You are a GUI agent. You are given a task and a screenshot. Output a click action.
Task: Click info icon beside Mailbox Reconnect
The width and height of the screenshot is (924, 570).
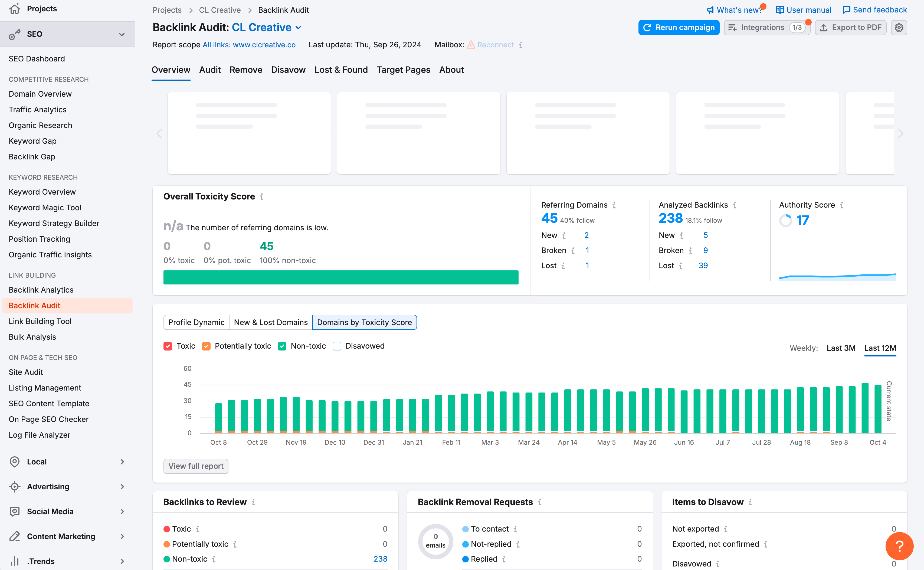pyautogui.click(x=520, y=45)
